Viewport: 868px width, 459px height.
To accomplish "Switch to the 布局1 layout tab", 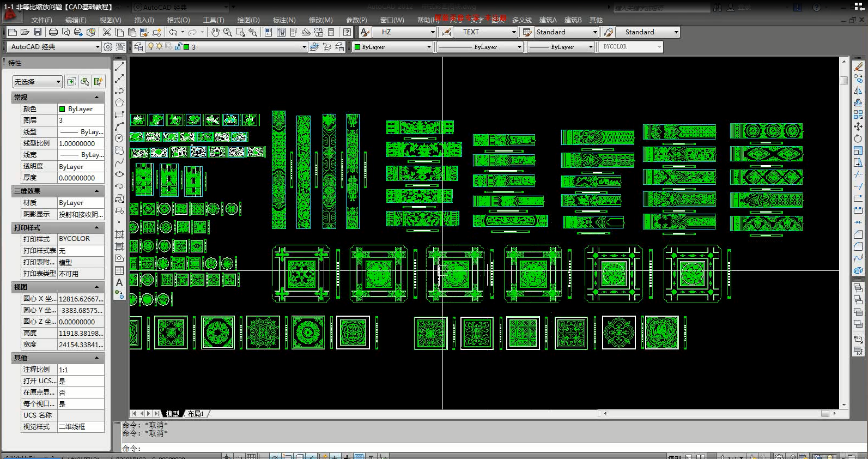I will pos(196,414).
